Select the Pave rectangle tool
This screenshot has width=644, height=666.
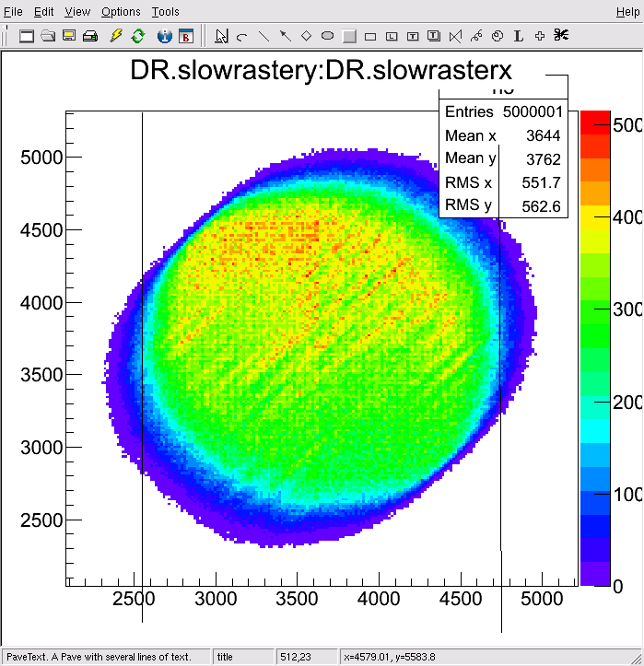[370, 37]
